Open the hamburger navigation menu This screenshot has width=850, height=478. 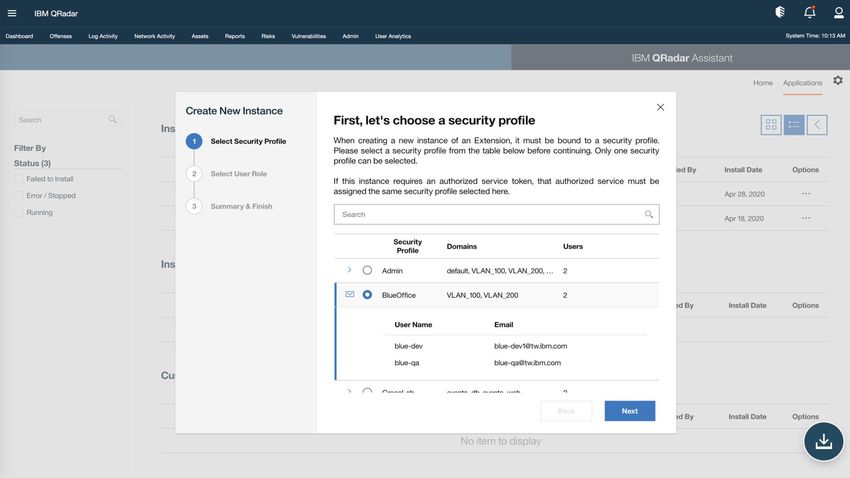coord(12,13)
